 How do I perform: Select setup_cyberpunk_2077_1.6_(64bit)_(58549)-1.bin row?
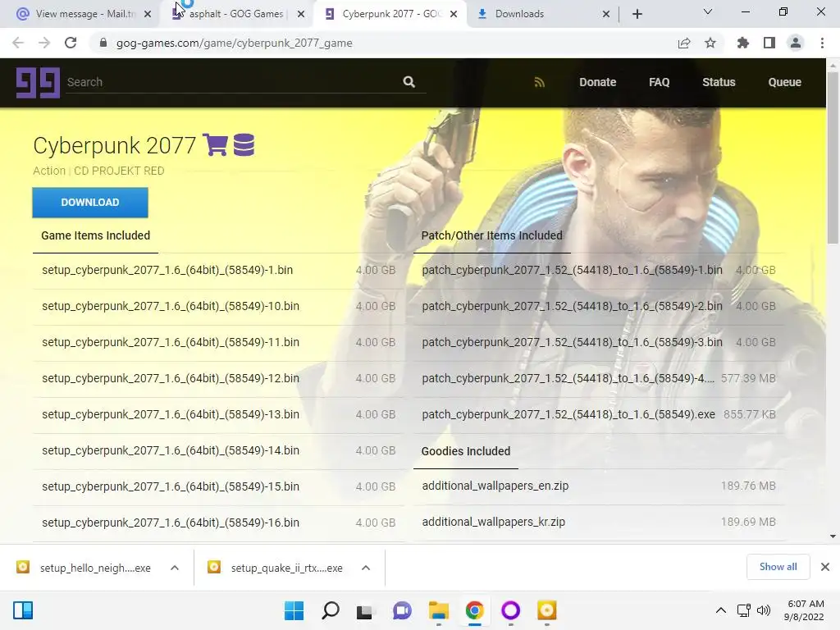(x=218, y=270)
